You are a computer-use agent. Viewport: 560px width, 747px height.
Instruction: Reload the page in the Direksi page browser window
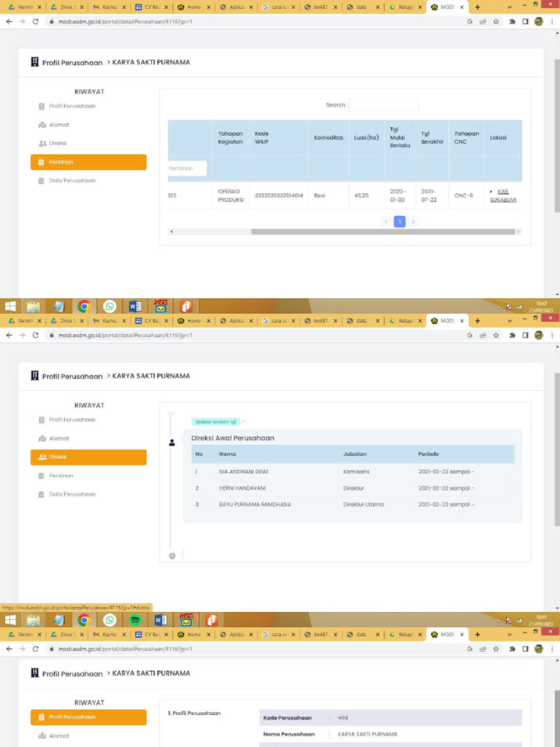point(35,335)
